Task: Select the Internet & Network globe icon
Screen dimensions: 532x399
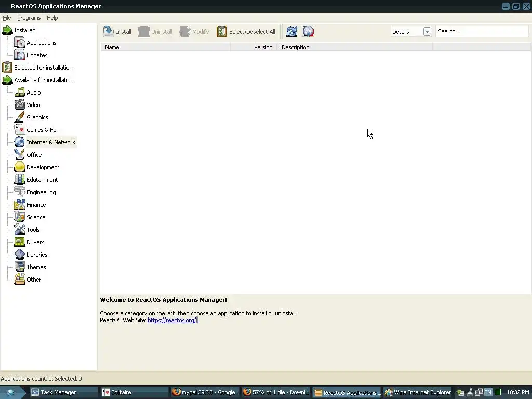Action: pos(20,142)
